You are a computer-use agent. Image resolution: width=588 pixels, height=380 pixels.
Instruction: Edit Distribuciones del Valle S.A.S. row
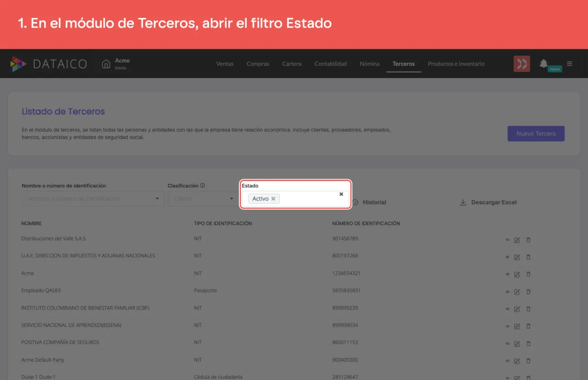517,240
